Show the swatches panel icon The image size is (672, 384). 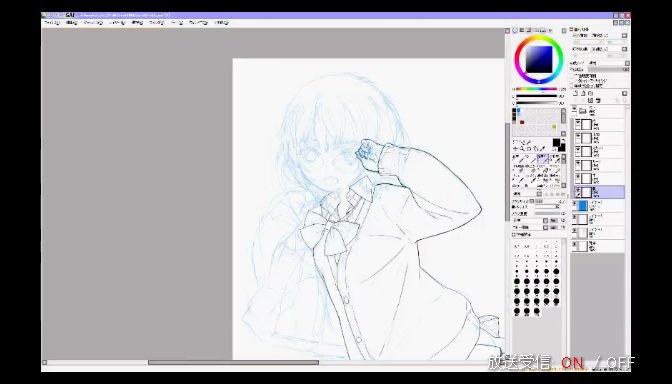[543, 30]
